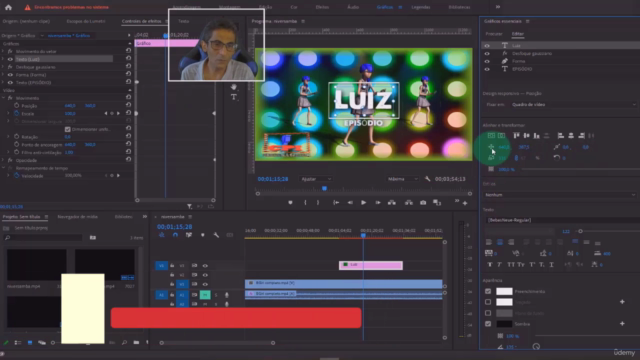The image size is (640, 360).
Task: Left align text paragraph icon
Action: click(489, 242)
